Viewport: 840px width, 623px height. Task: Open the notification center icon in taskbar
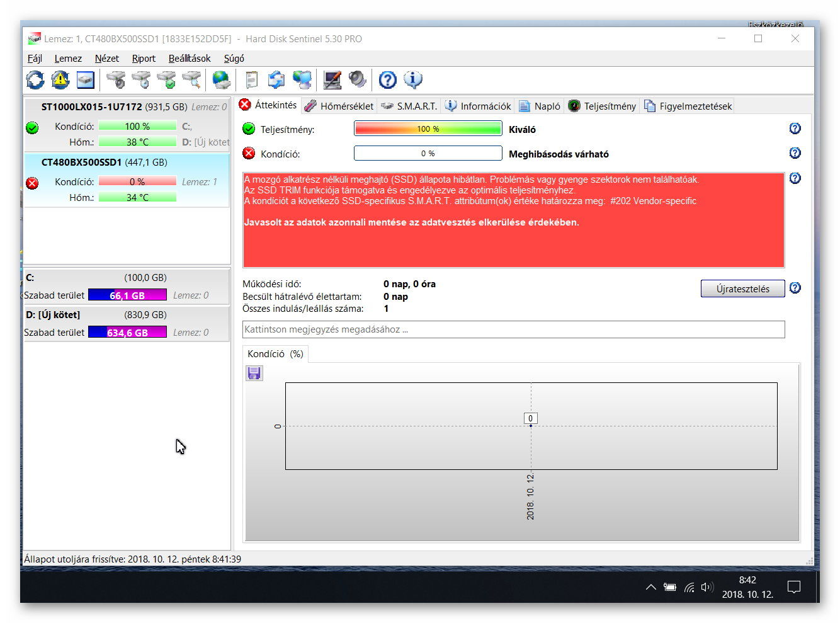[x=795, y=587]
